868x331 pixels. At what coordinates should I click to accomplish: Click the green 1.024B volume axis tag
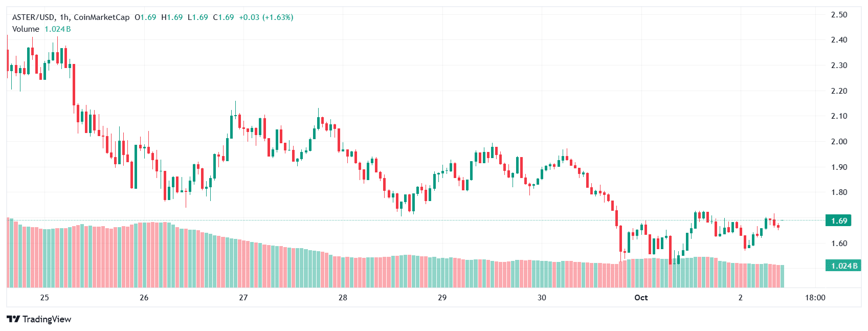(x=843, y=266)
